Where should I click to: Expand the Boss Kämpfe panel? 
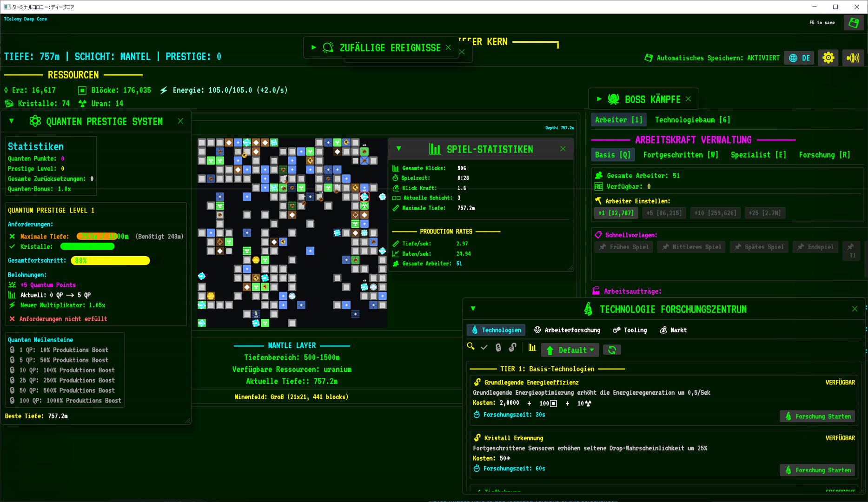click(x=599, y=99)
